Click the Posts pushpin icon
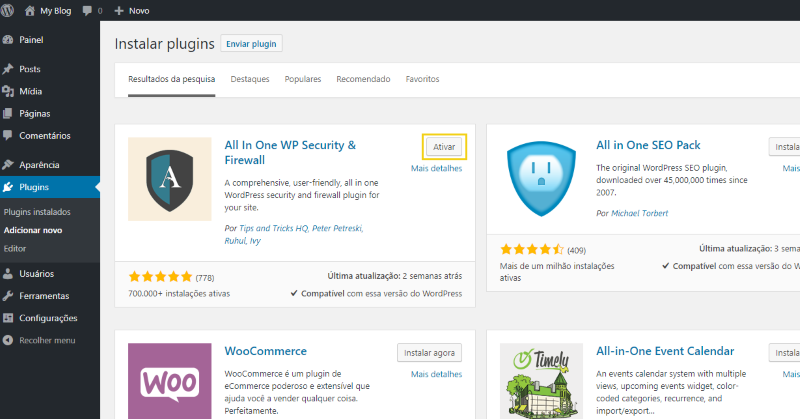This screenshot has width=800, height=419. tap(8, 69)
